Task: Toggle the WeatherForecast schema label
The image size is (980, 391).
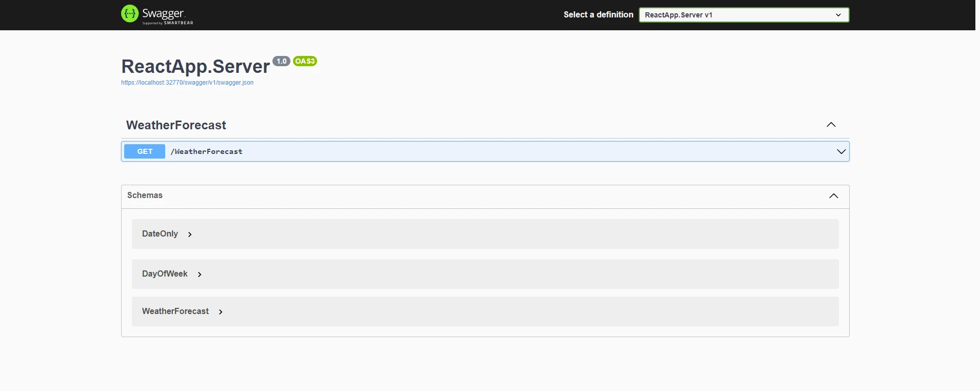Action: [175, 311]
